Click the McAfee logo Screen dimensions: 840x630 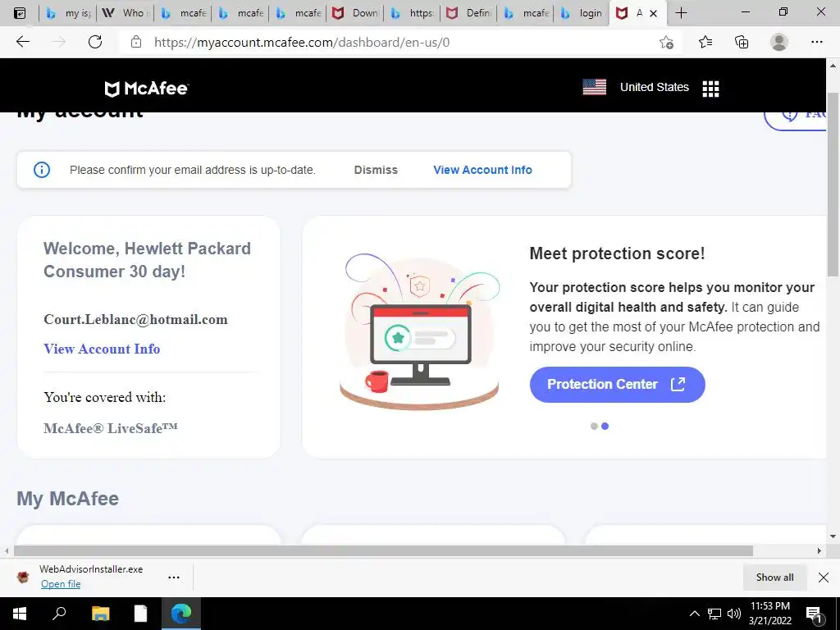click(146, 89)
